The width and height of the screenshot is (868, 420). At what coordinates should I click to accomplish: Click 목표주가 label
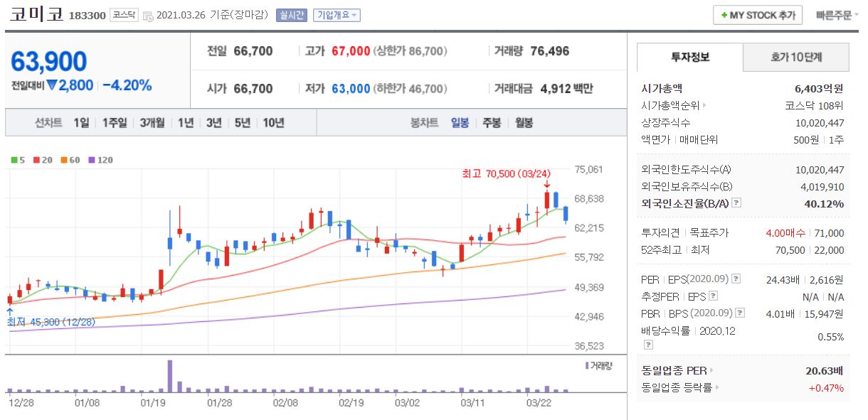[709, 232]
